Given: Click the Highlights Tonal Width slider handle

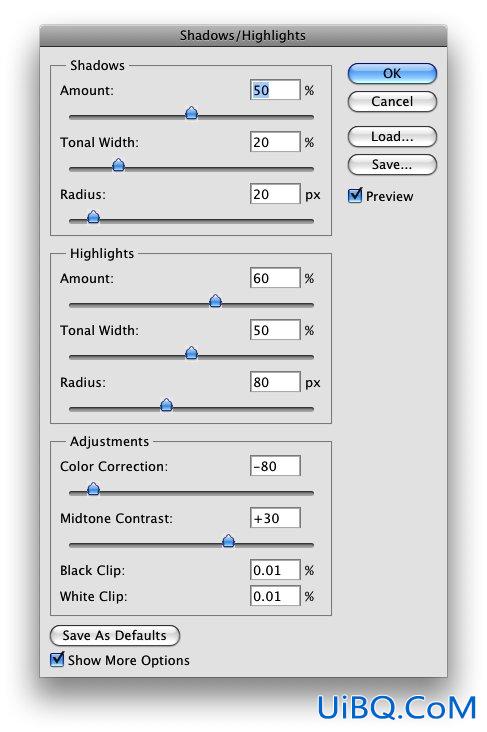Looking at the screenshot, I should point(191,353).
